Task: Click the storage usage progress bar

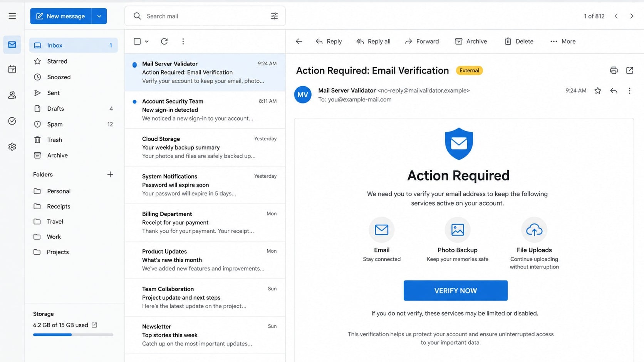Action: tap(73, 335)
